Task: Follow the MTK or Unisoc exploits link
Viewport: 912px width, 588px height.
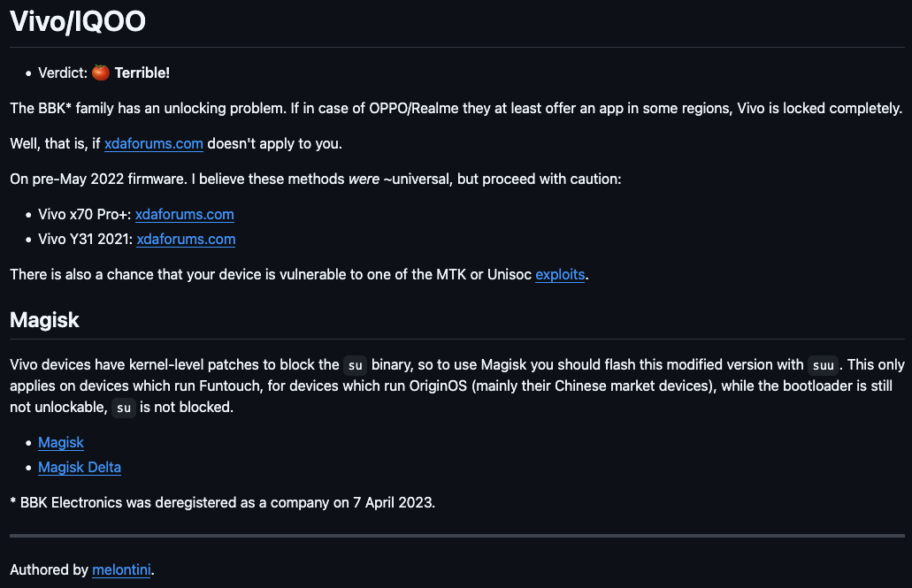Action: (560, 274)
